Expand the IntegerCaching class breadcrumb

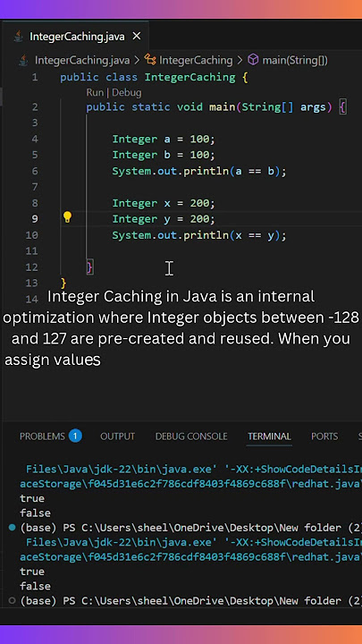196,61
